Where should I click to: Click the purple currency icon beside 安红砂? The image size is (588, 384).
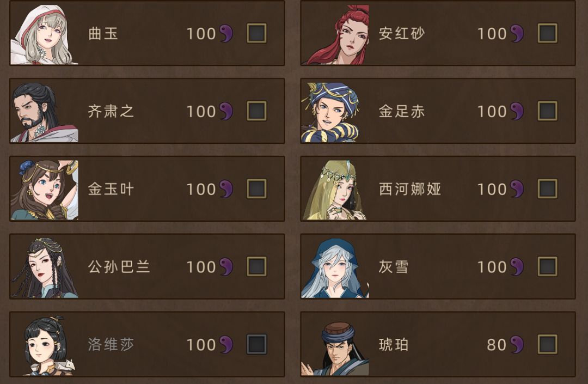pos(517,33)
